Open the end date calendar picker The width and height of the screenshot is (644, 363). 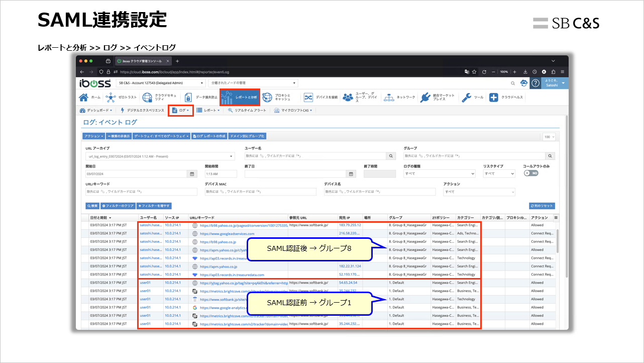click(351, 174)
